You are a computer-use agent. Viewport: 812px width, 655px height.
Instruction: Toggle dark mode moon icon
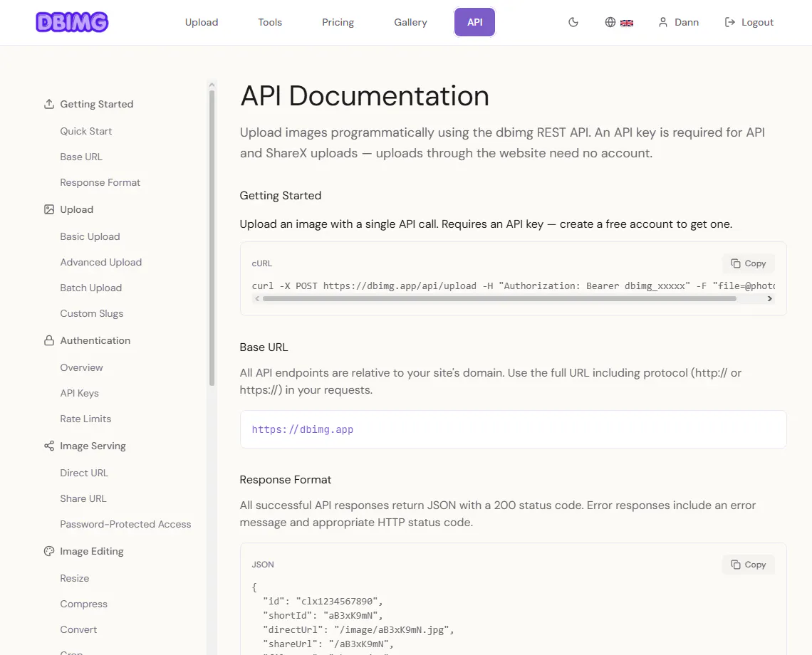tap(573, 22)
